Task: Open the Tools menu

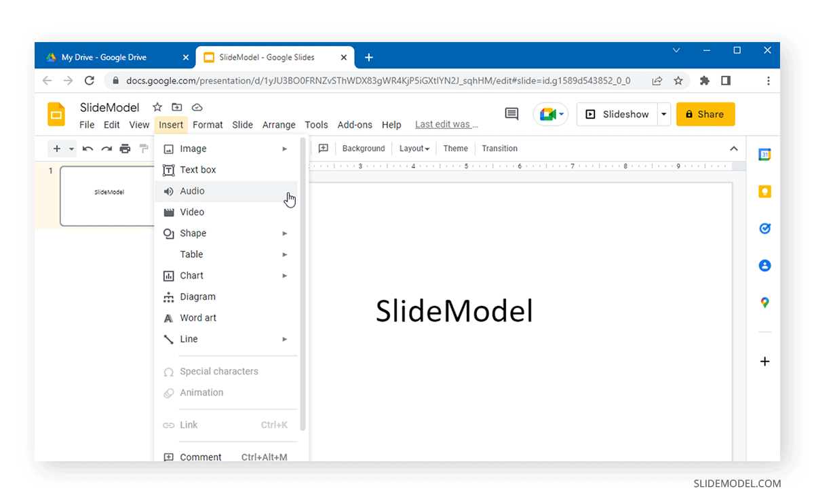Action: pos(316,125)
